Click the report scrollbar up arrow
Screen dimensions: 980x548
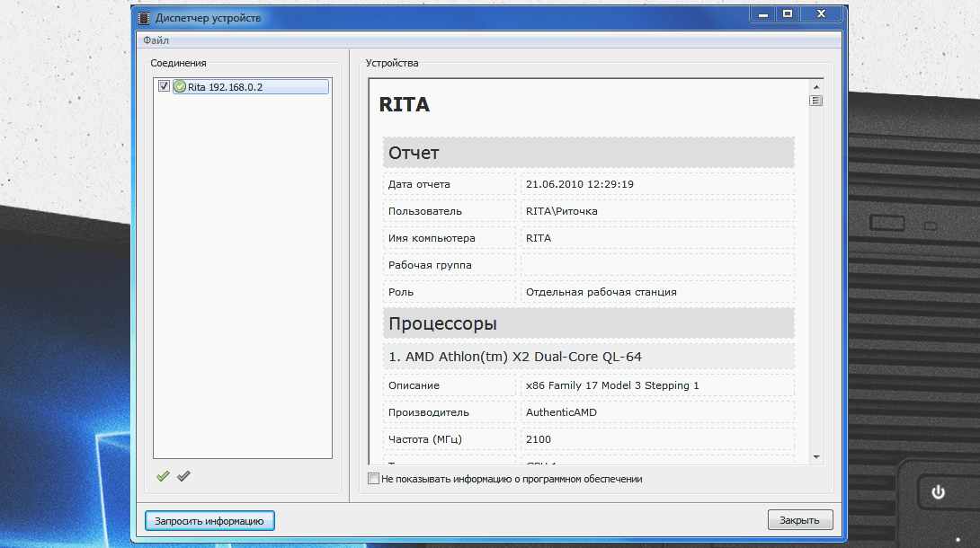point(816,87)
